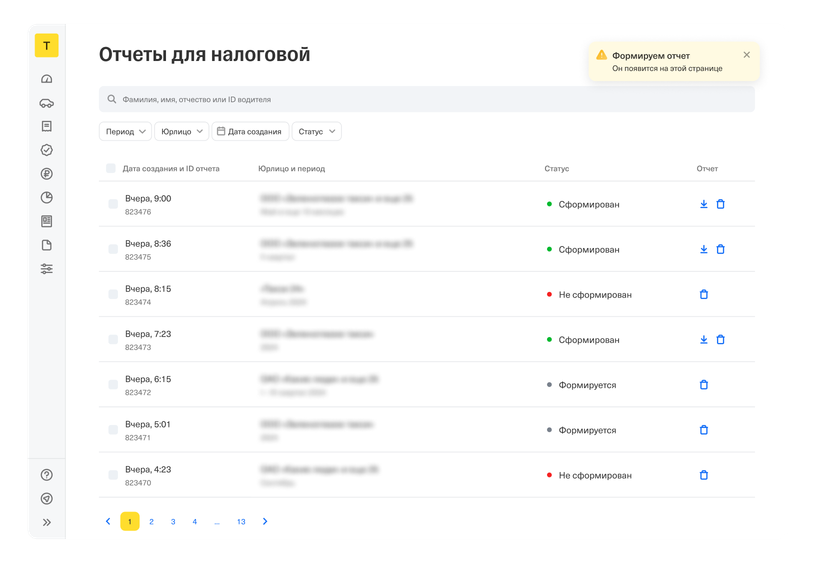The image size is (816, 563).
Task: Select all reports with header checkbox
Action: coord(111,169)
